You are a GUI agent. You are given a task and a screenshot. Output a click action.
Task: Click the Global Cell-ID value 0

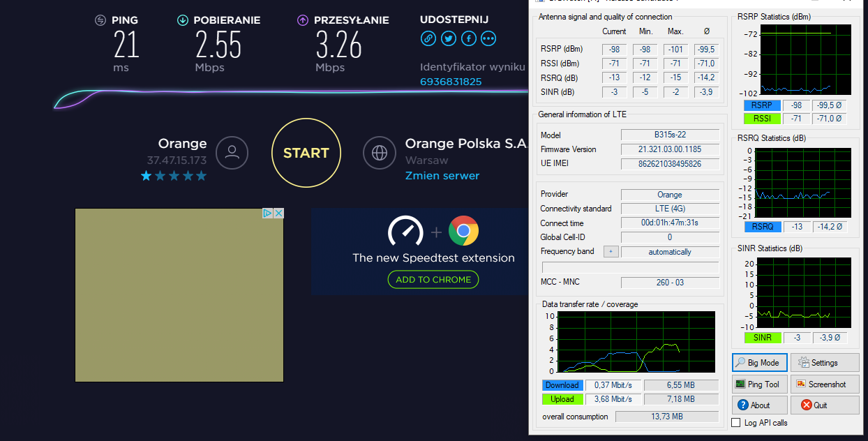[670, 237]
